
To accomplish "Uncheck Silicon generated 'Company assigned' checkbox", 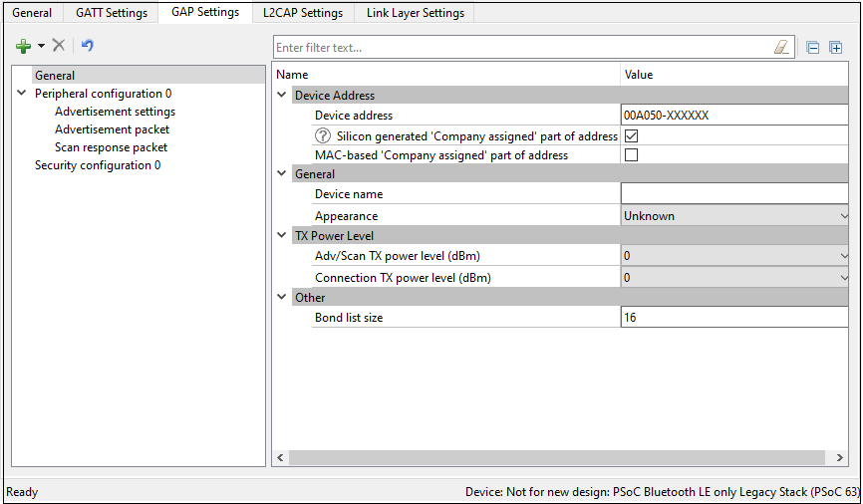I will [x=631, y=135].
